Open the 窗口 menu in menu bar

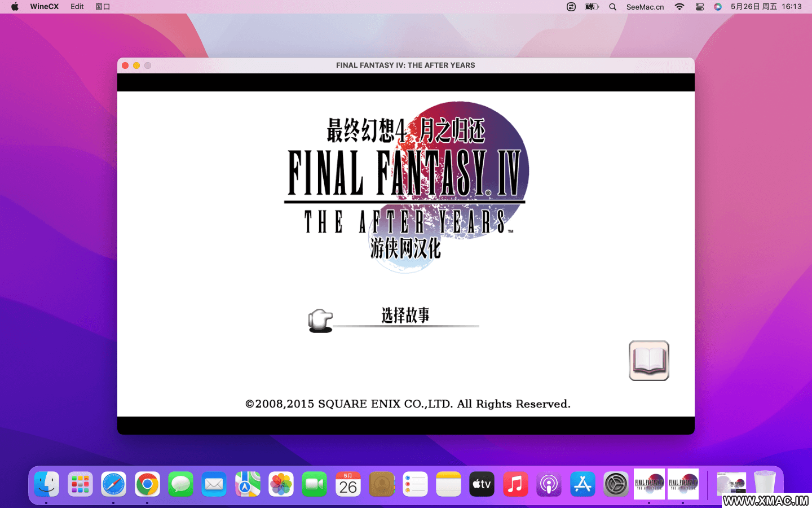103,7
